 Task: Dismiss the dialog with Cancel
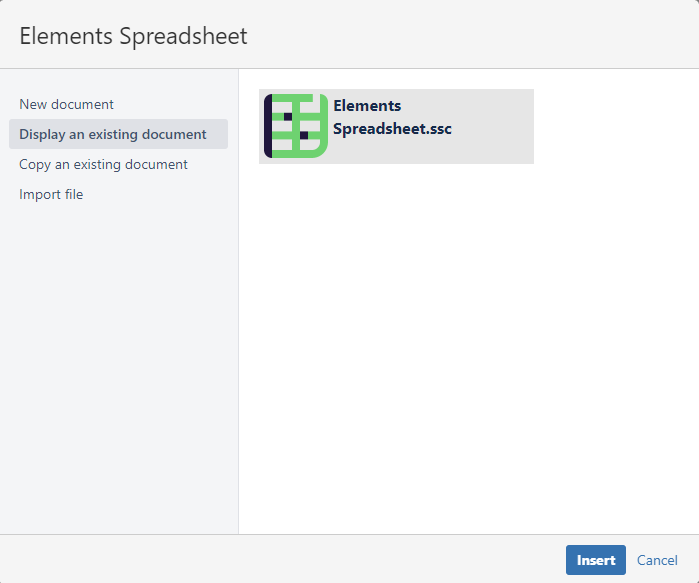[657, 560]
